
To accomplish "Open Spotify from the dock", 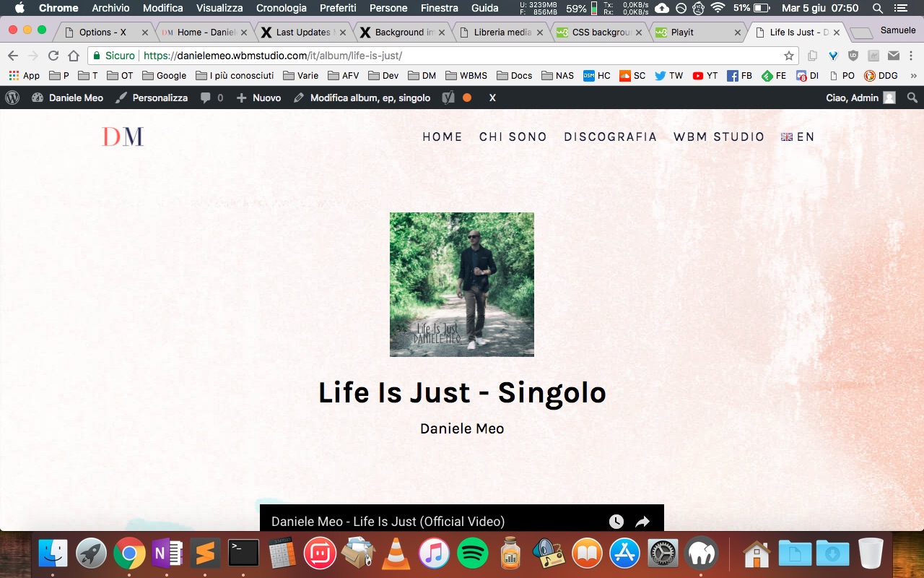I will click(x=472, y=554).
